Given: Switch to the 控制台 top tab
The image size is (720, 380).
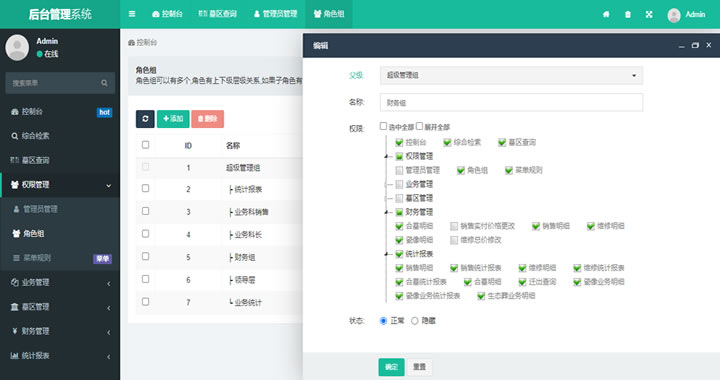Looking at the screenshot, I should point(167,14).
